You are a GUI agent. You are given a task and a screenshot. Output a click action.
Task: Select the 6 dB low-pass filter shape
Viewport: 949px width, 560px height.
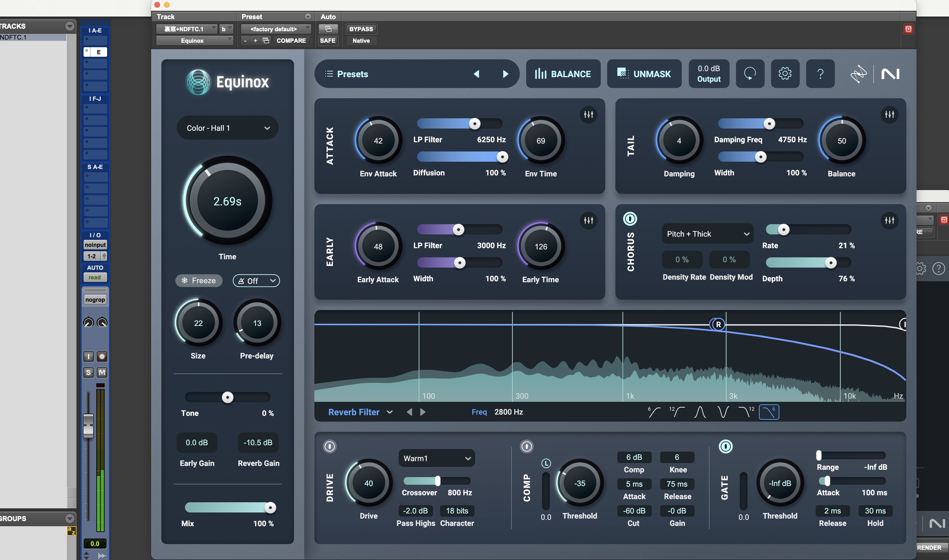pyautogui.click(x=769, y=412)
